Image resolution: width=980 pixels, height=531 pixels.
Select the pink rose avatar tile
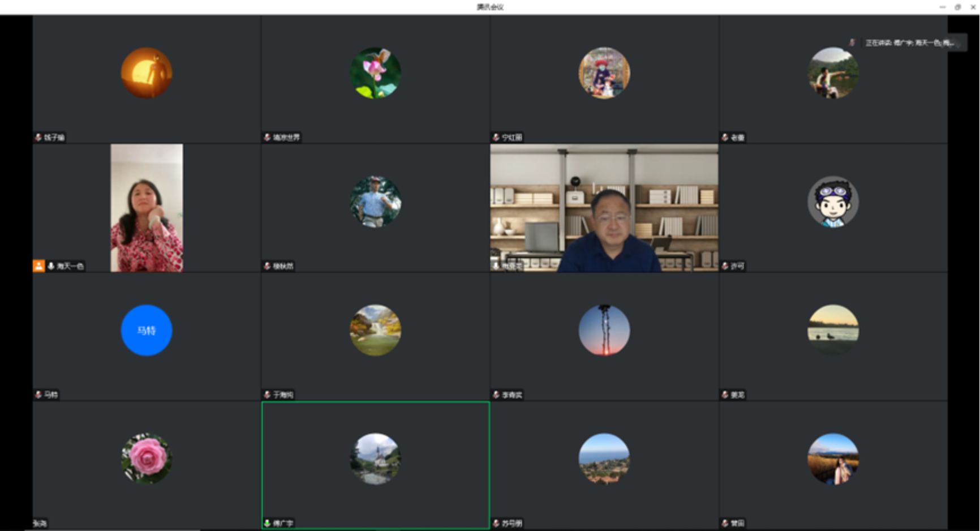147,459
